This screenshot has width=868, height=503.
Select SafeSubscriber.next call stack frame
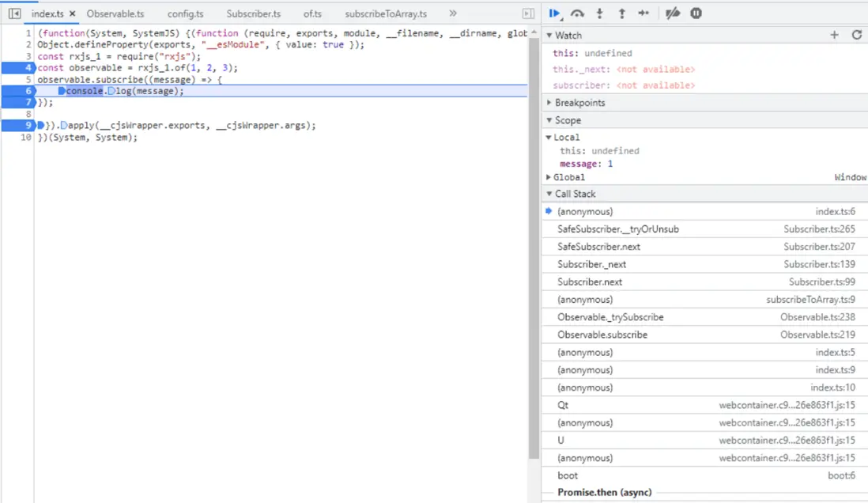(x=598, y=247)
